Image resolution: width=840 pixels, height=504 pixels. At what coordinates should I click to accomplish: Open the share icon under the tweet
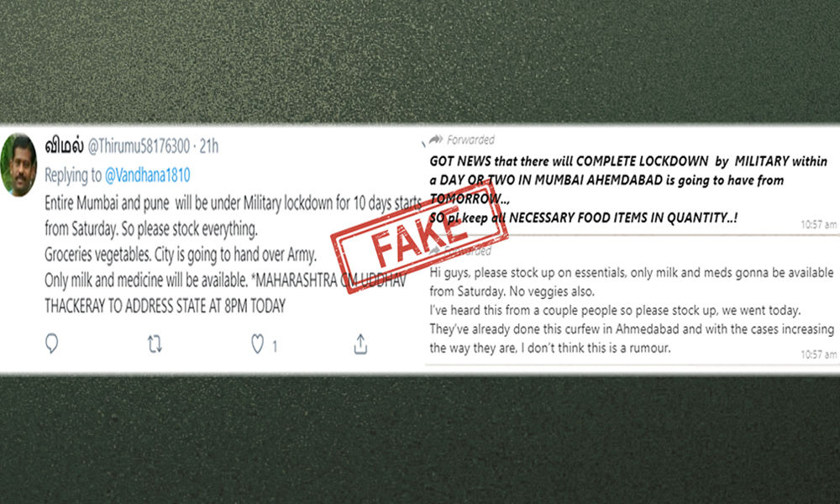360,344
